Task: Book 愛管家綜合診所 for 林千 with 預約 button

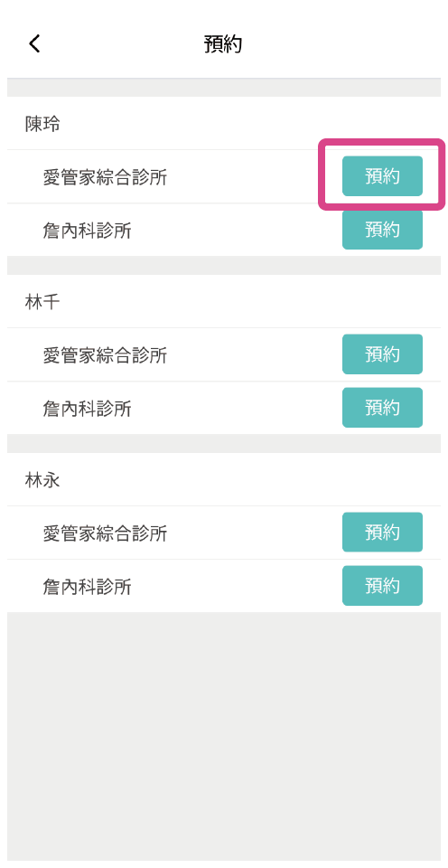Action: [382, 354]
